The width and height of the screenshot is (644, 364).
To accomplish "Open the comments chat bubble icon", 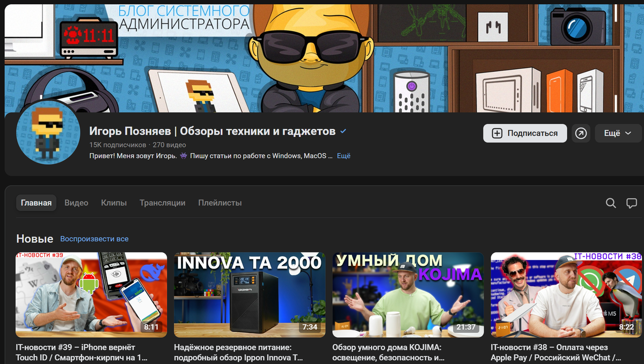I will pyautogui.click(x=632, y=203).
